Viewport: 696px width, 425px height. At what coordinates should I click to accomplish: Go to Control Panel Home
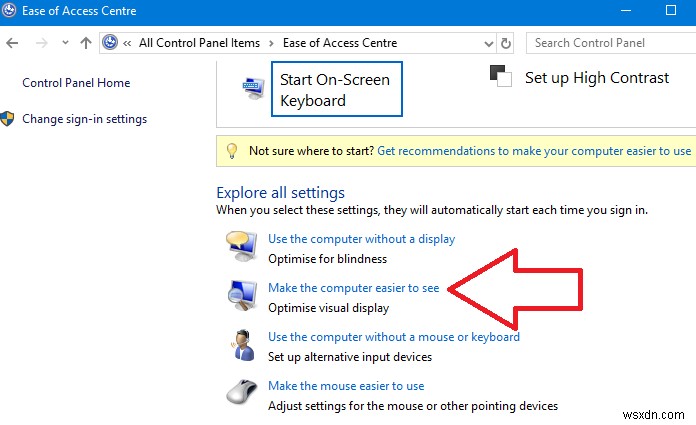[x=76, y=83]
